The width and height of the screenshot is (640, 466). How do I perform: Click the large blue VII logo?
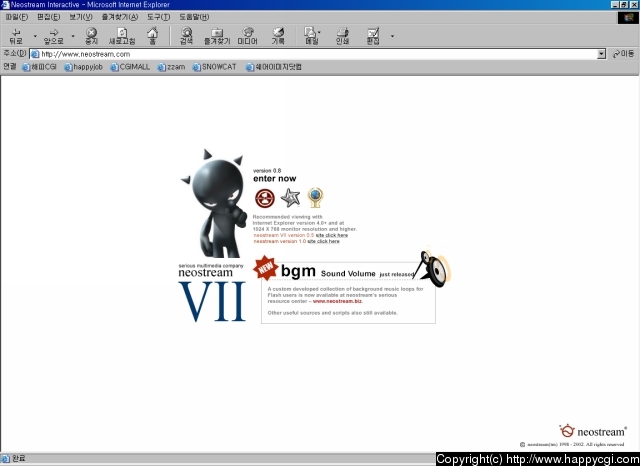tap(212, 301)
